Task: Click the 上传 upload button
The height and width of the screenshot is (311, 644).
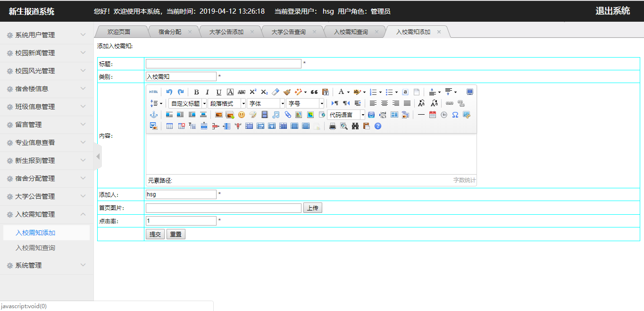Action: click(312, 208)
